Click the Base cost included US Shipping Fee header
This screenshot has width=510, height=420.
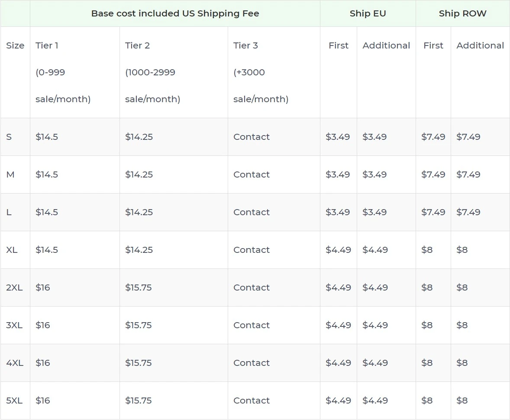point(174,13)
